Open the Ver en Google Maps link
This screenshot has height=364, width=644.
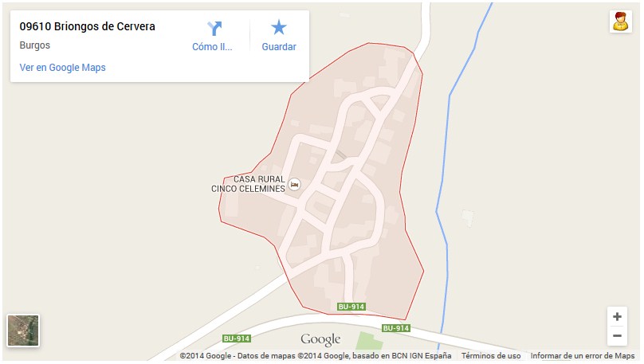[x=62, y=67]
